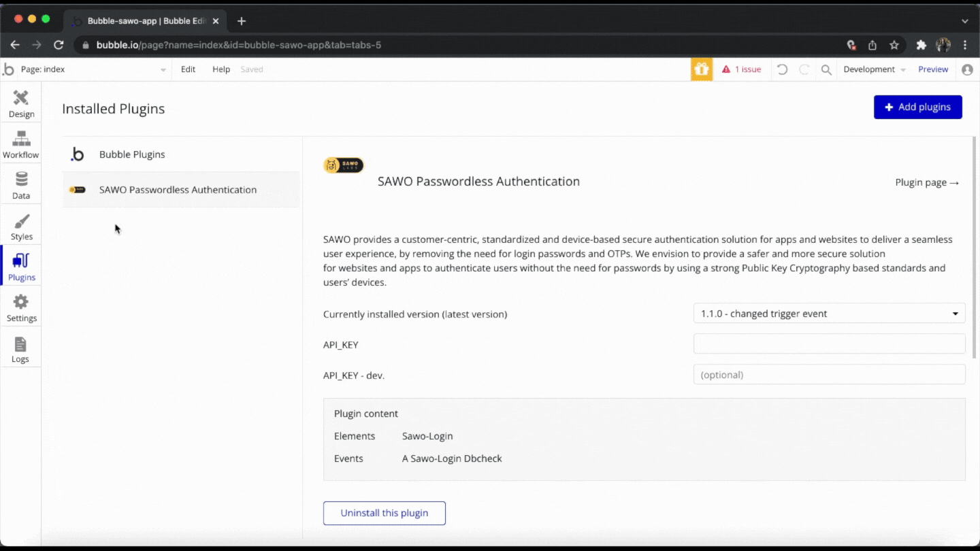Click the browser profile avatar
This screenshot has width=980, height=551.
pos(943,45)
